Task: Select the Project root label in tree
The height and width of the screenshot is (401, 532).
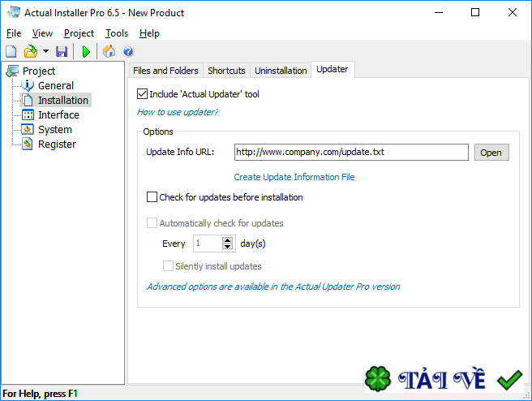Action: pos(39,71)
